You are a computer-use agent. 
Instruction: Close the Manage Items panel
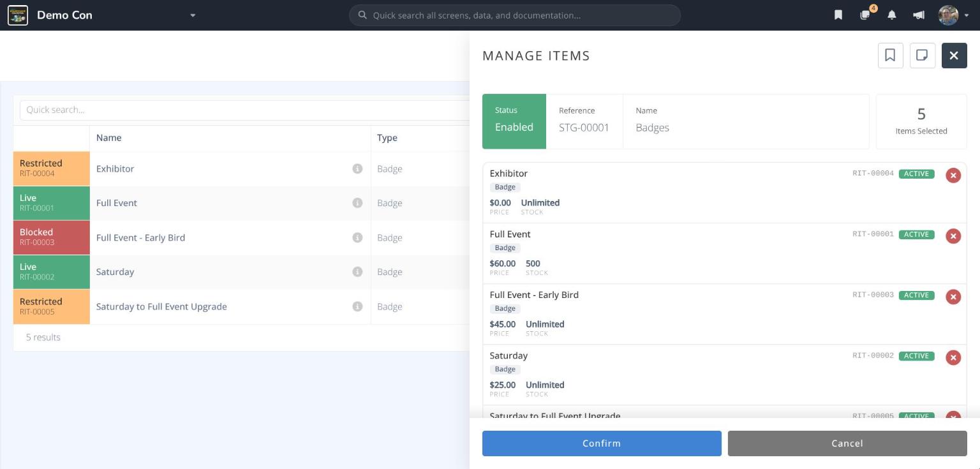pos(954,56)
